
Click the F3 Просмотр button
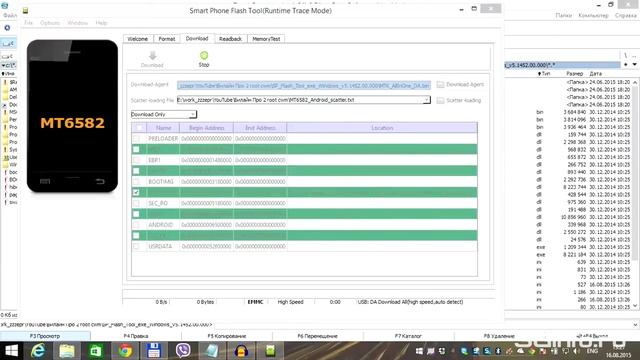45,336
